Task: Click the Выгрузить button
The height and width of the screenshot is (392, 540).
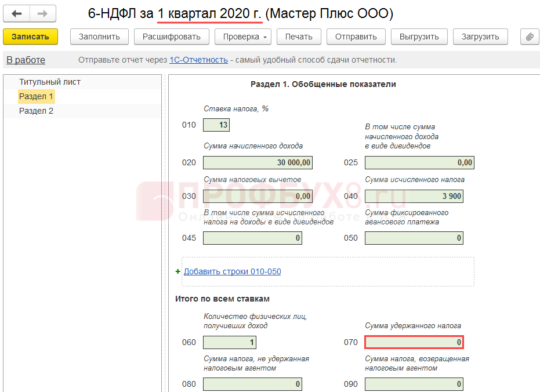Action: pyautogui.click(x=419, y=37)
